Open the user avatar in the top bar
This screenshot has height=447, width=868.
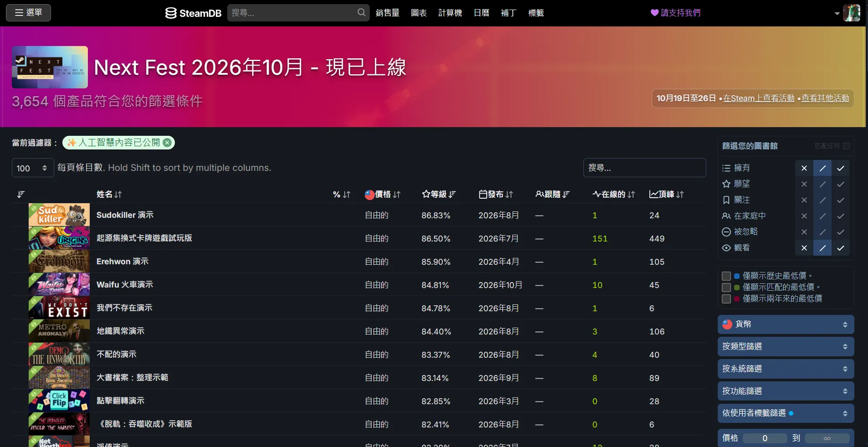pyautogui.click(x=852, y=13)
